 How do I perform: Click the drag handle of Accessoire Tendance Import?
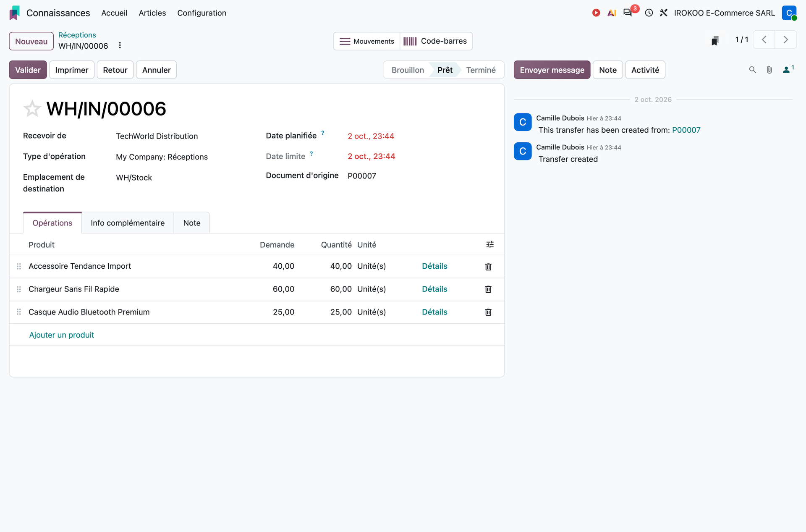pos(19,267)
